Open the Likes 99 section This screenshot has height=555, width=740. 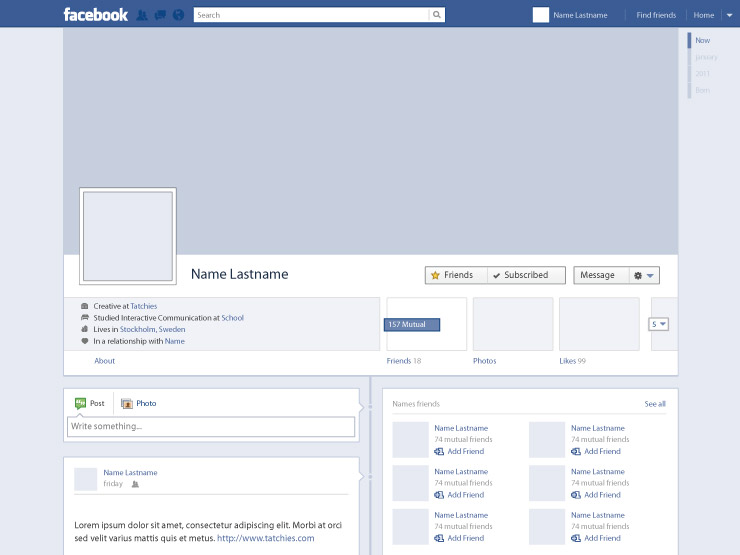coord(572,361)
